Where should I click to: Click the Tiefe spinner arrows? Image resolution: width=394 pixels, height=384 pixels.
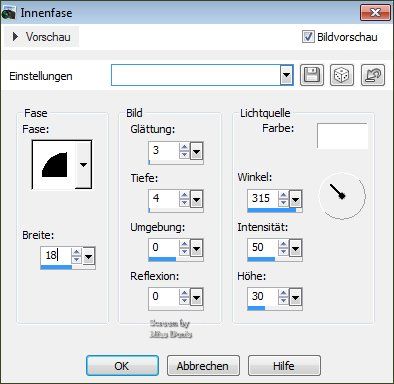point(184,199)
